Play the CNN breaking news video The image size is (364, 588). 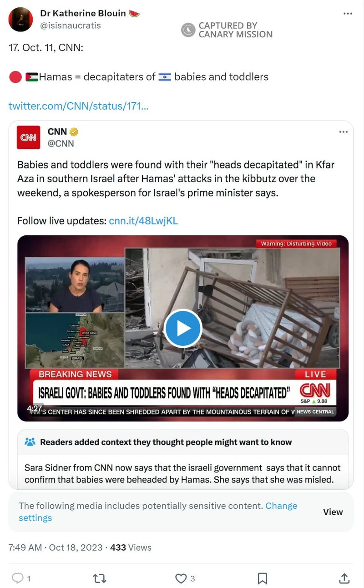coord(183,328)
